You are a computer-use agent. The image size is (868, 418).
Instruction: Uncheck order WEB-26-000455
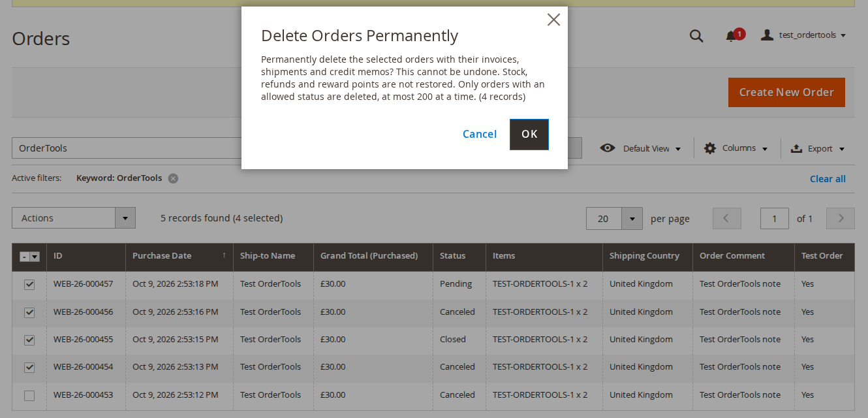click(29, 340)
